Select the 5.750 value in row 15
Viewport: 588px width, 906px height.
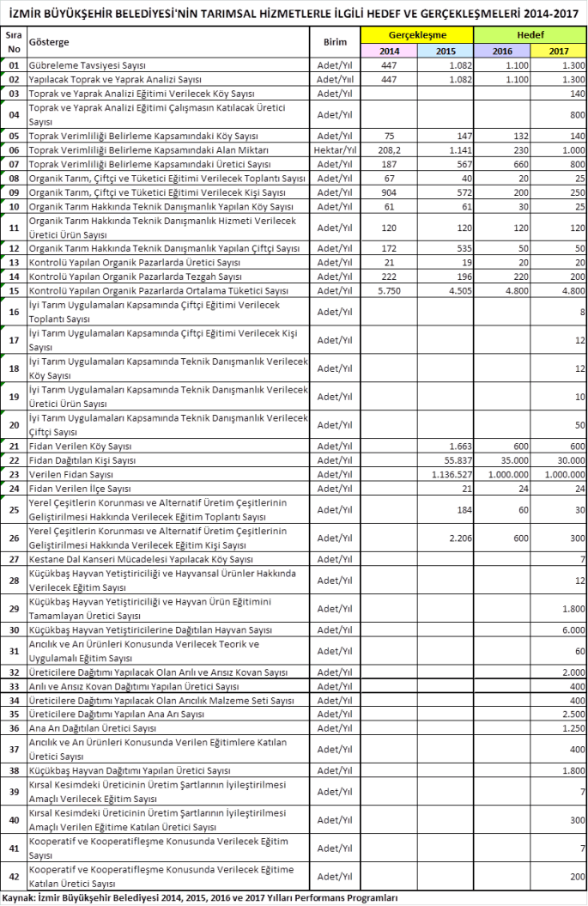[389, 291]
